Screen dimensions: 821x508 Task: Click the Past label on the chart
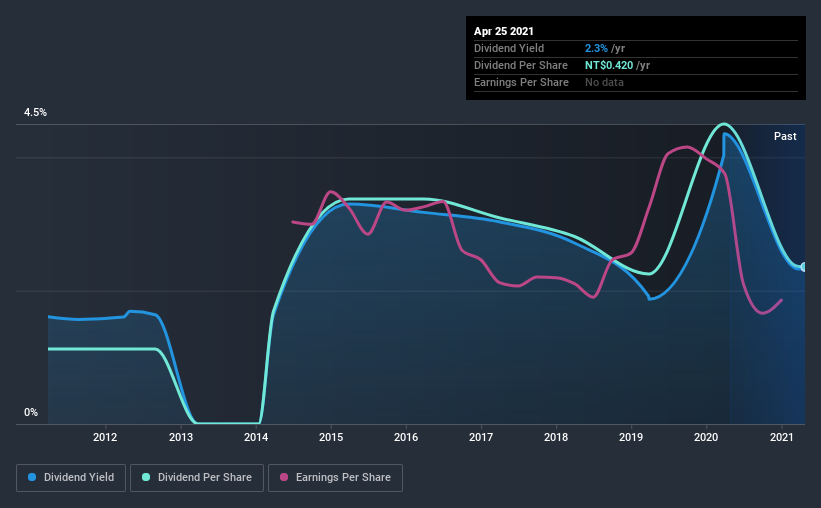click(x=785, y=136)
